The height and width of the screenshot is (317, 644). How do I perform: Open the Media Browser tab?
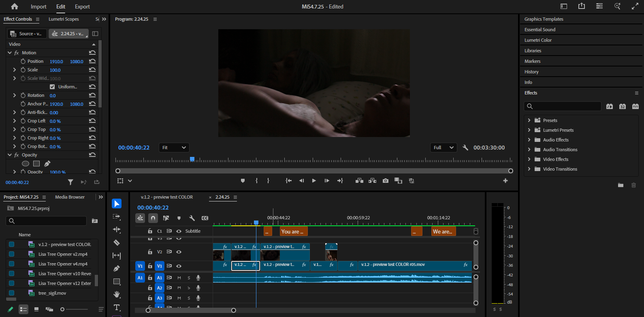70,197
